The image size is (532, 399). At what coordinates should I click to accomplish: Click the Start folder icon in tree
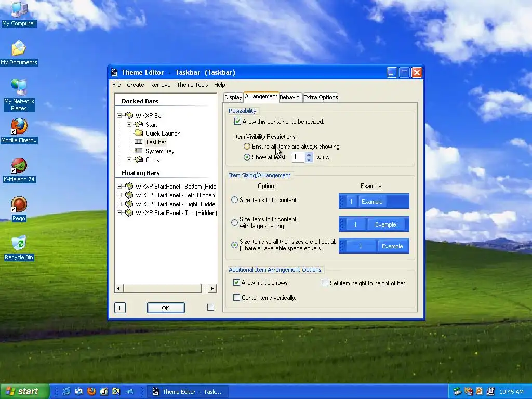coord(138,125)
